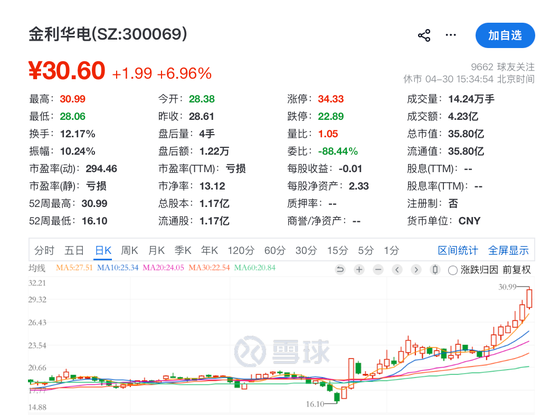Click the 成交额 value 4.23亿

click(463, 116)
